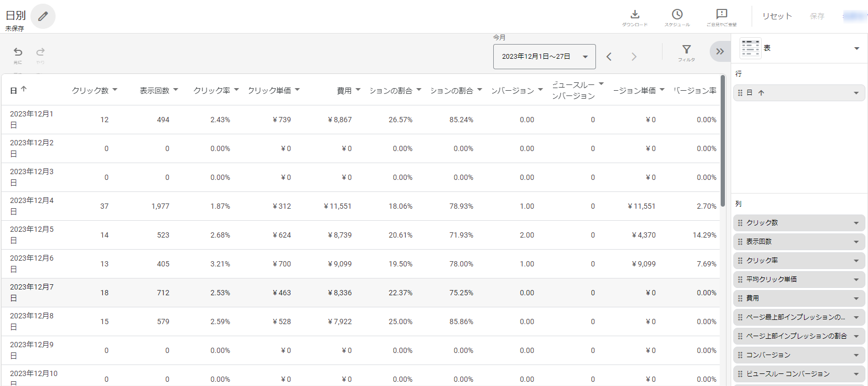Image resolution: width=868 pixels, height=386 pixels.
Task: Click sort arrow in 日 row chip
Action: point(761,93)
